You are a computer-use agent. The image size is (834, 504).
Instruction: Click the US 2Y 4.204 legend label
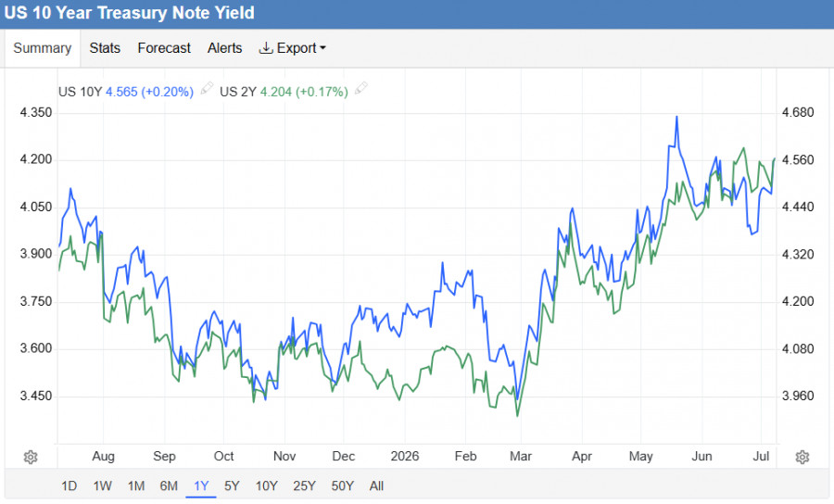[x=284, y=92]
